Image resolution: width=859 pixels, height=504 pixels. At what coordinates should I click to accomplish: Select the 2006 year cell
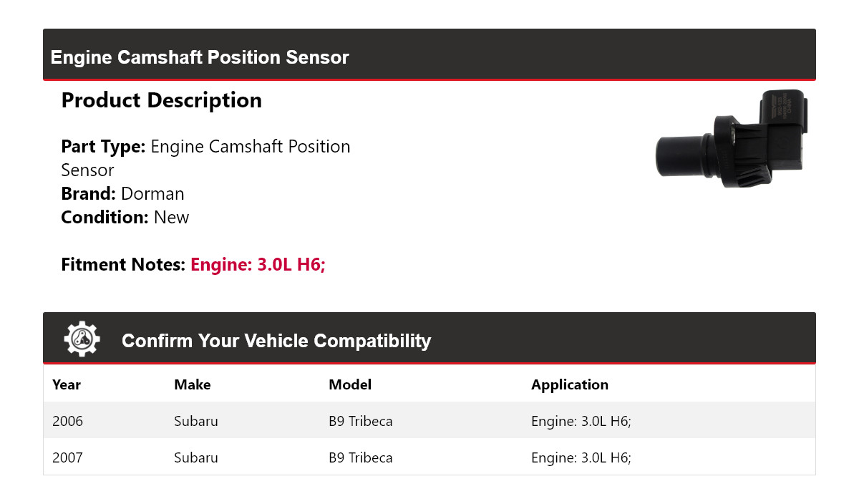(x=67, y=421)
